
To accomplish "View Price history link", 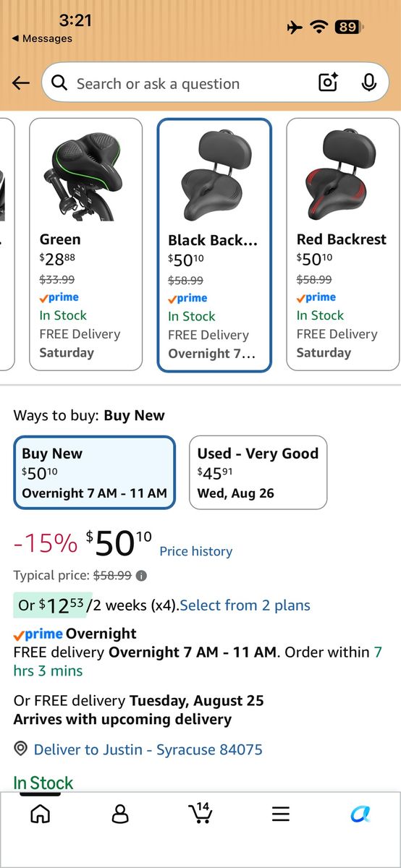I will (196, 551).
